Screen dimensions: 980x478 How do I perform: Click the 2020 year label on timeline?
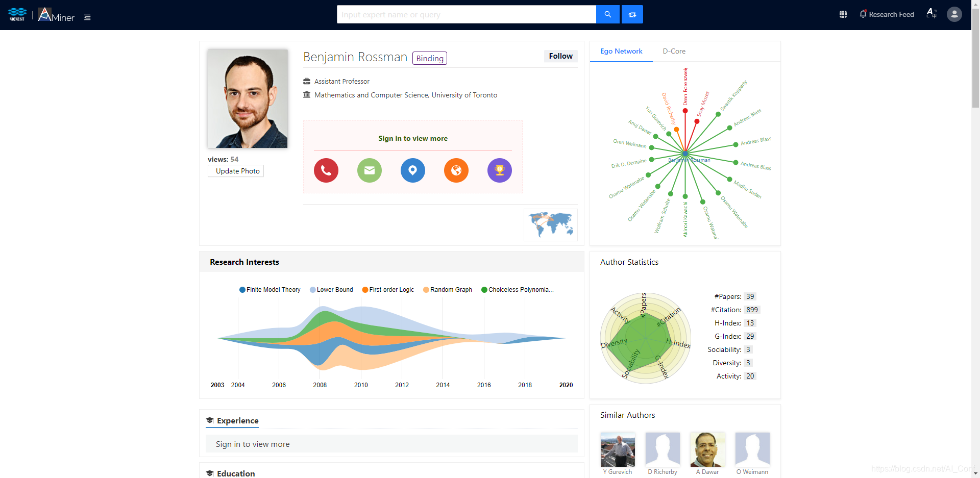[566, 385]
